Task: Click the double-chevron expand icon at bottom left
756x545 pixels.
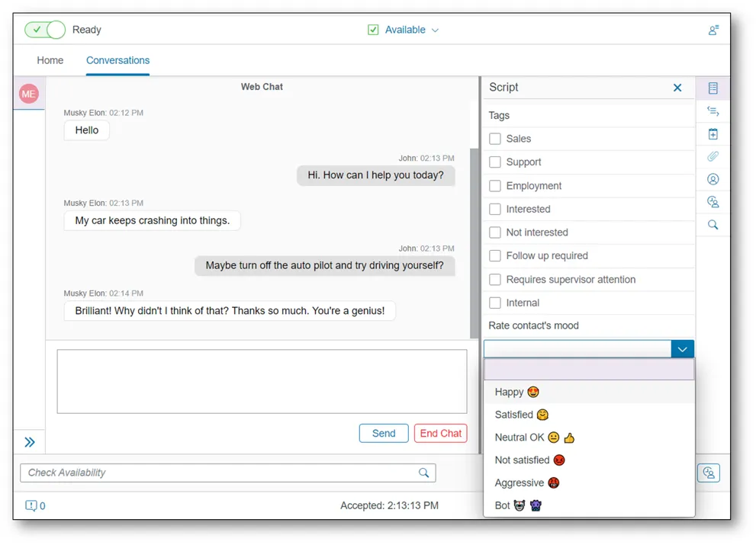Action: click(x=30, y=442)
